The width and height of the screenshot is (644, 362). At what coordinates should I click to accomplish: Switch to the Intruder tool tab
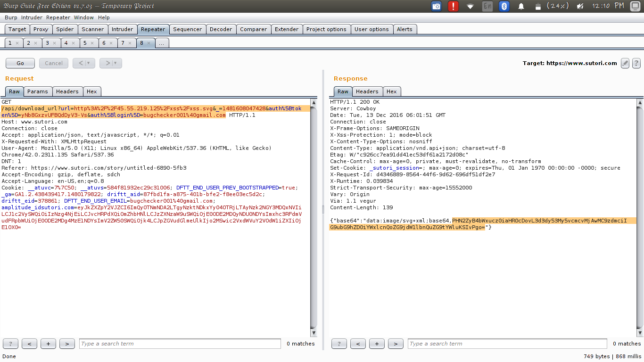coord(123,29)
